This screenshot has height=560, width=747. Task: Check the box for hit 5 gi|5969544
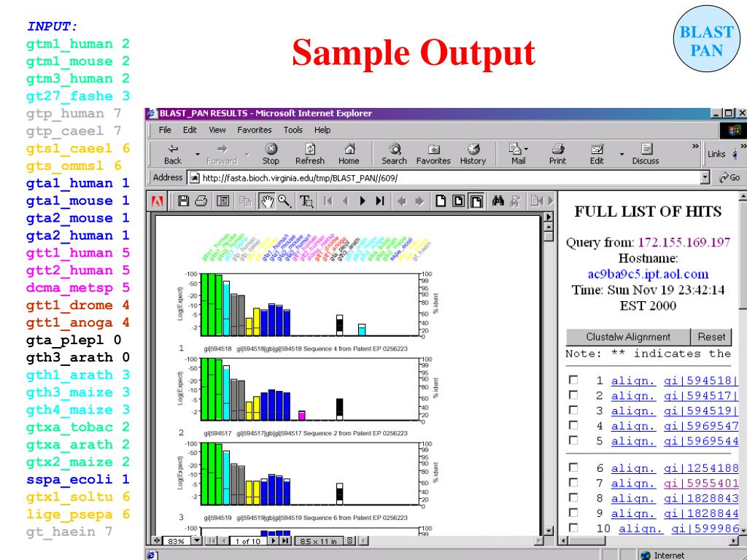(573, 441)
